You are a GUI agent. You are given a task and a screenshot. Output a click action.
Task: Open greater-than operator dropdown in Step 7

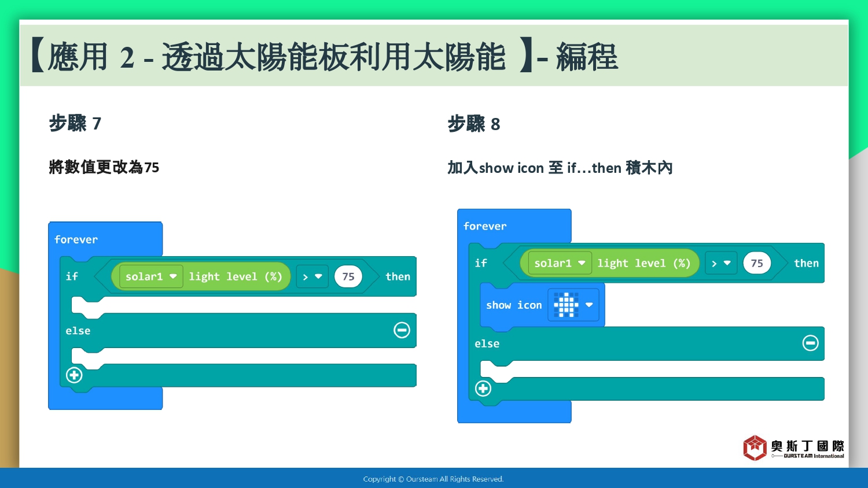click(x=312, y=276)
